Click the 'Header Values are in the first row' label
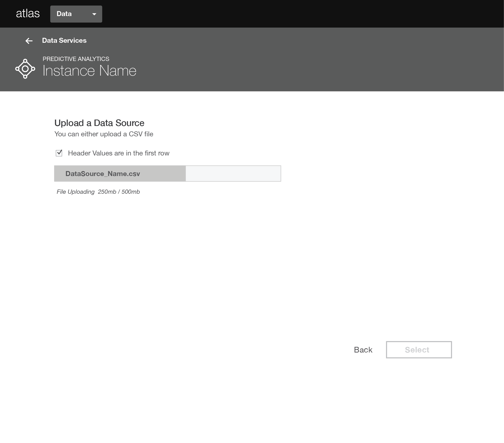 click(x=119, y=153)
